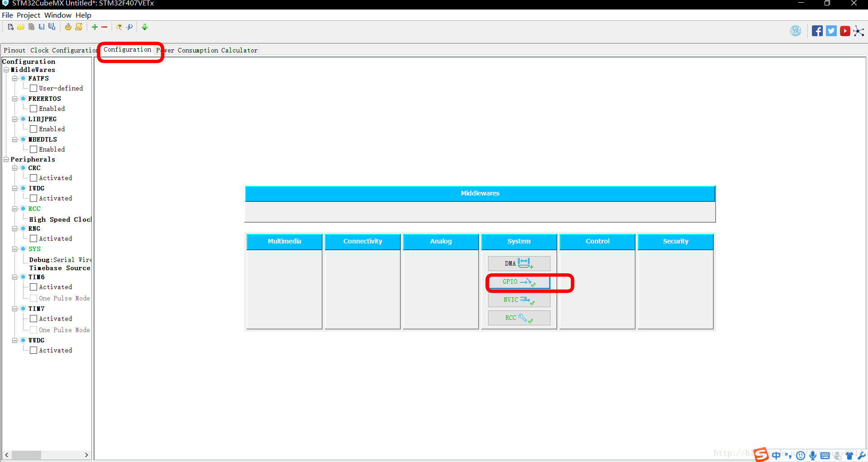This screenshot has width=868, height=462.
Task: Click the Save Project As icon
Action: 52,27
